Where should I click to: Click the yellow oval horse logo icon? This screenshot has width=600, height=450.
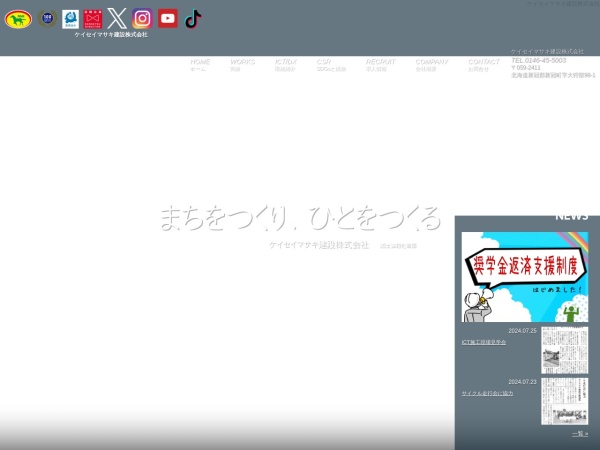tap(18, 19)
